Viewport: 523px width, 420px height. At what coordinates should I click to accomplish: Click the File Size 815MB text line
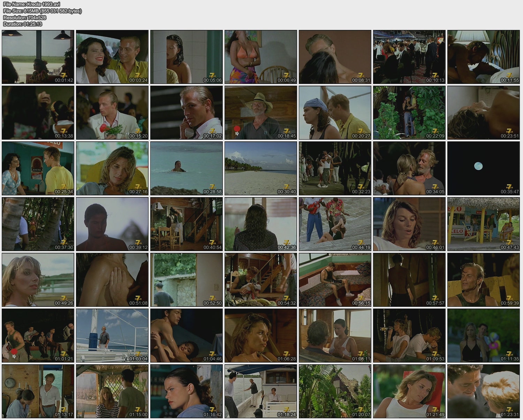pyautogui.click(x=42, y=11)
